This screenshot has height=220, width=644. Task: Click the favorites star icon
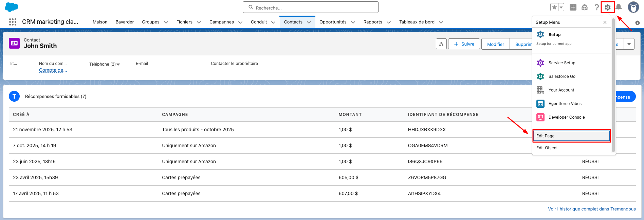pyautogui.click(x=554, y=7)
